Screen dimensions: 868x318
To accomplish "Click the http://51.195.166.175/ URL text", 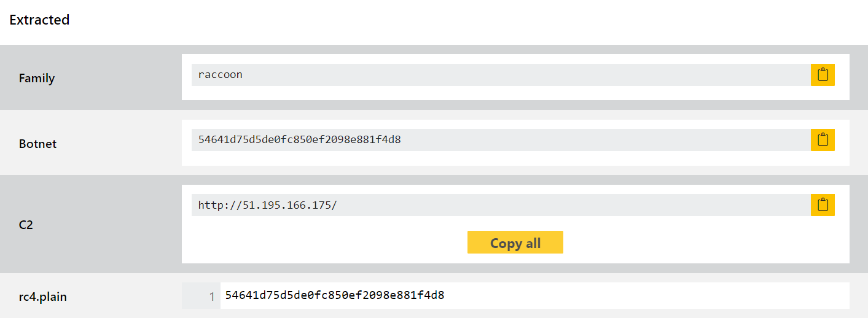I will point(267,205).
